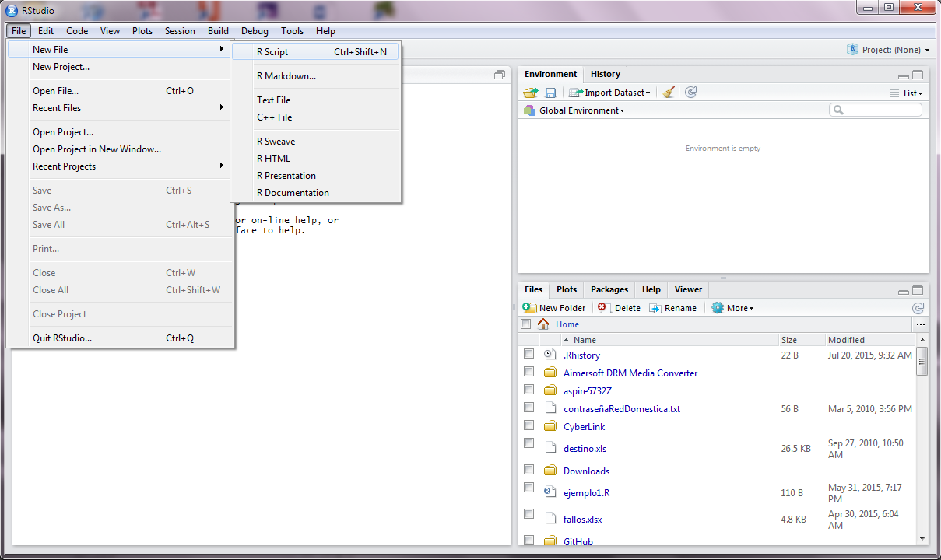Click the contraseñaRedDomestica.txt file icon
941x560 pixels.
(x=550, y=408)
